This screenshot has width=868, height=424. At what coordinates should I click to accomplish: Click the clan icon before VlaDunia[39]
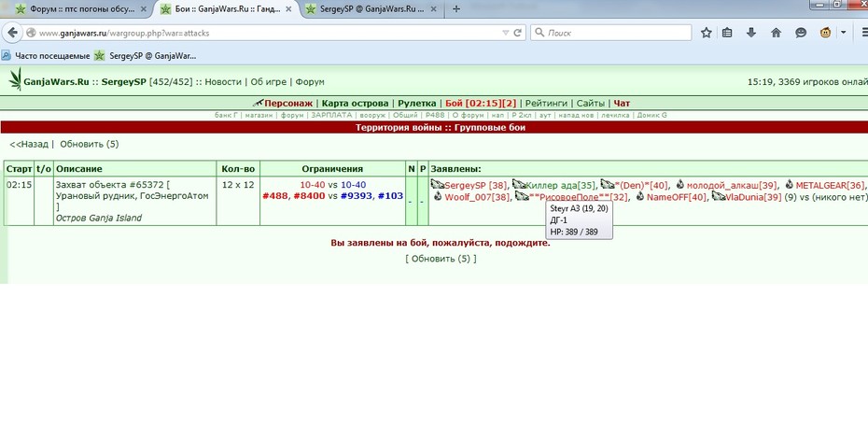pyautogui.click(x=719, y=195)
